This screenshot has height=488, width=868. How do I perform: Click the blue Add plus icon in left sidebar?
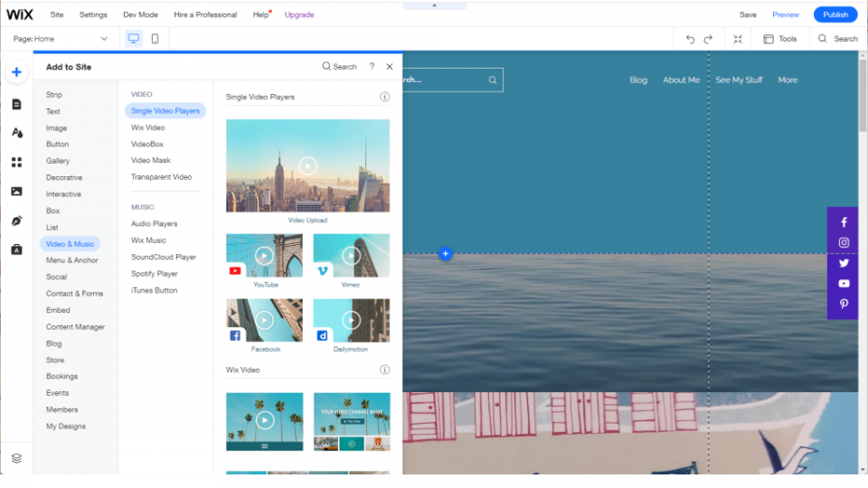(16, 72)
